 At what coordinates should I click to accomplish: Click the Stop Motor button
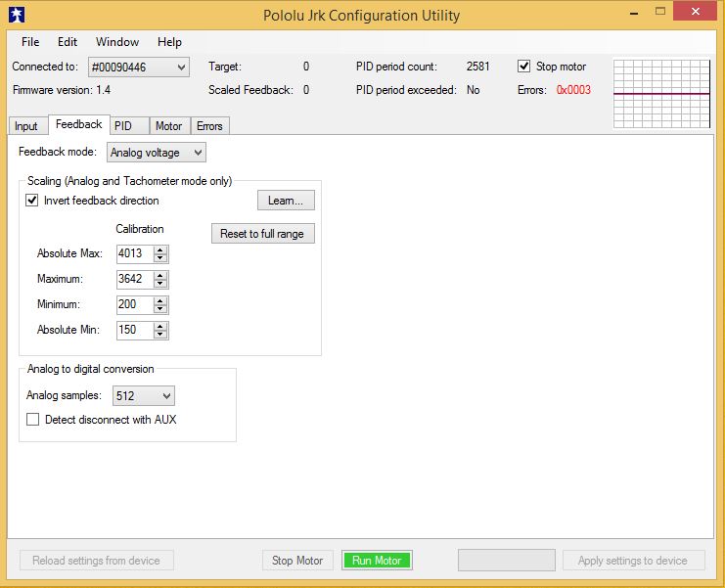click(297, 561)
